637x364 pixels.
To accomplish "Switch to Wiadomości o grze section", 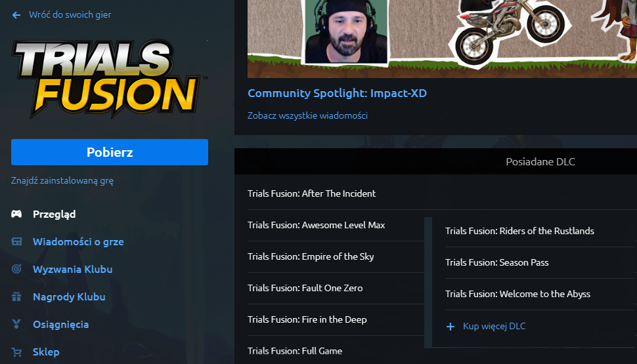I will click(78, 242).
